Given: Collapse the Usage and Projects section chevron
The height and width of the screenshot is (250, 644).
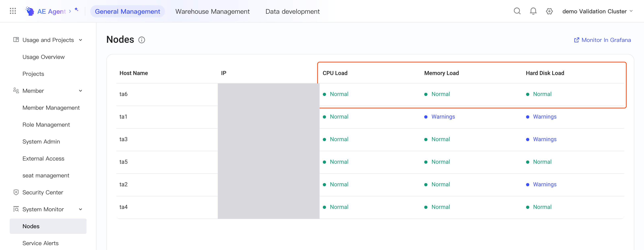Looking at the screenshot, I should (x=80, y=40).
